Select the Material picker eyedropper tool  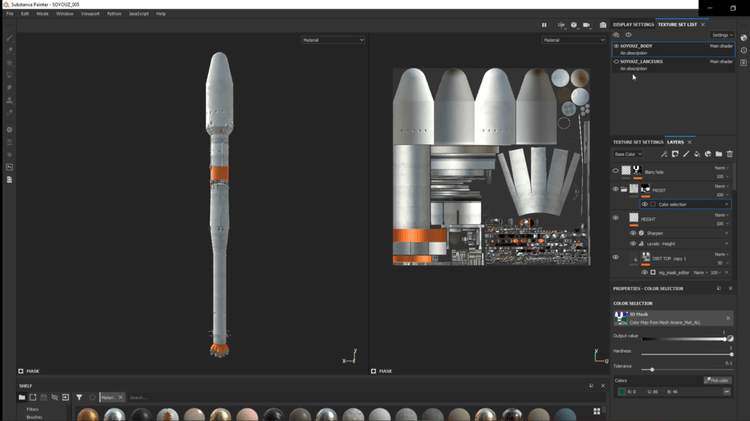tap(9, 112)
